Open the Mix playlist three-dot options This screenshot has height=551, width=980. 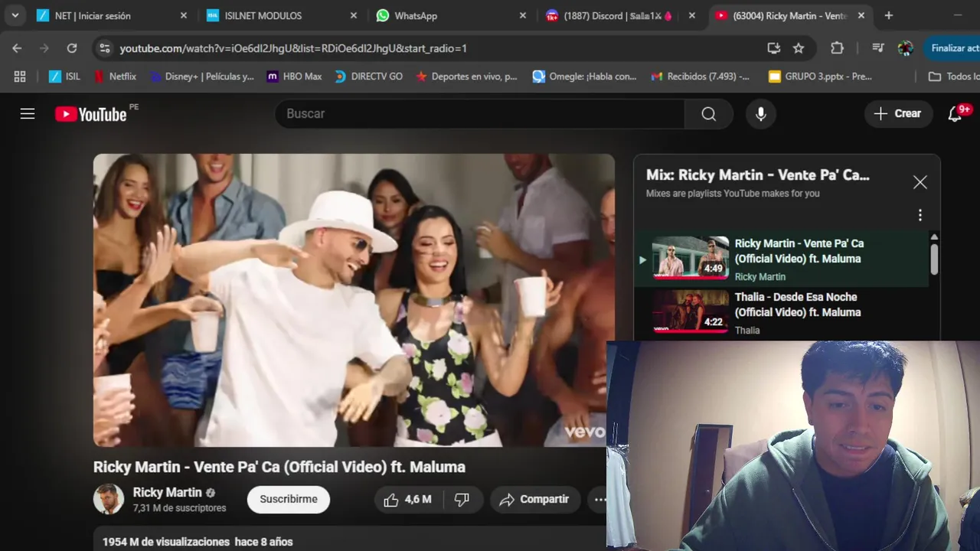[x=920, y=215]
